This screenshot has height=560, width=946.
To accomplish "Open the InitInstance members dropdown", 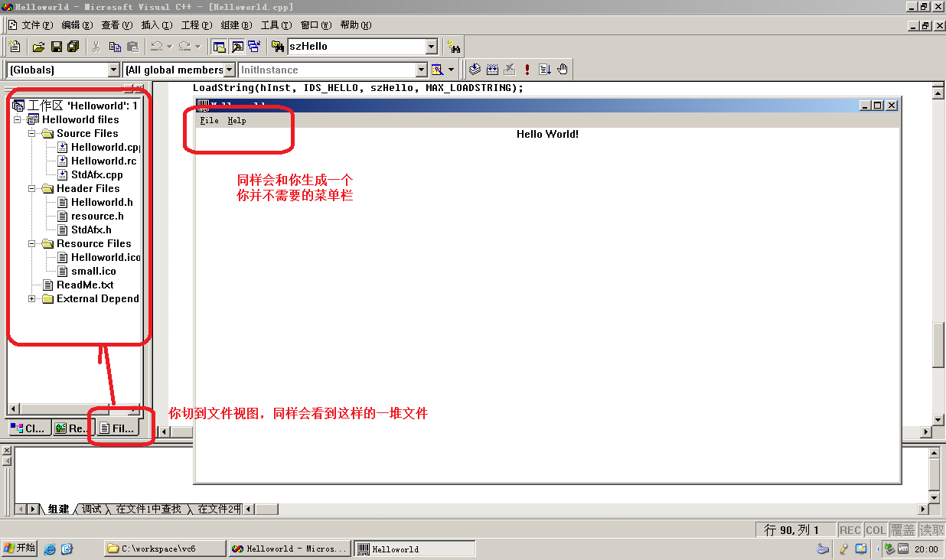I will [x=421, y=70].
